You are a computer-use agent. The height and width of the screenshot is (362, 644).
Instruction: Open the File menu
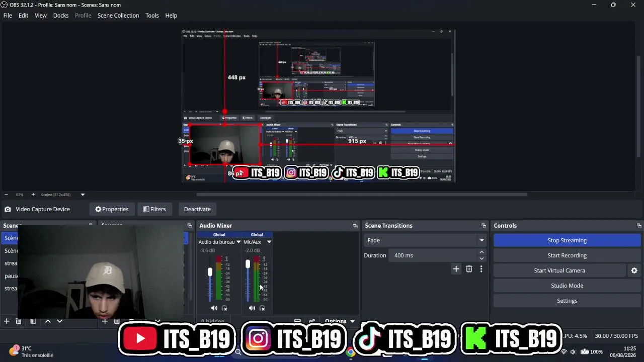8,16
